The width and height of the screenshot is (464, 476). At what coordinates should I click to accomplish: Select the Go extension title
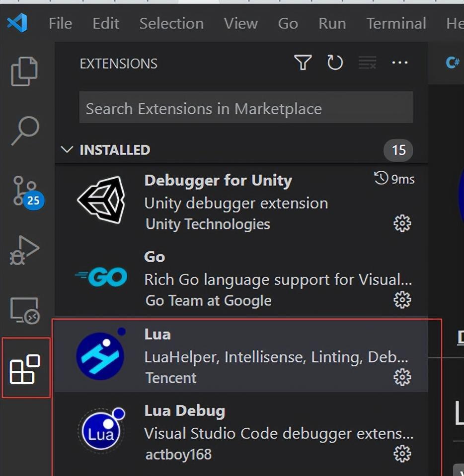[x=155, y=257]
